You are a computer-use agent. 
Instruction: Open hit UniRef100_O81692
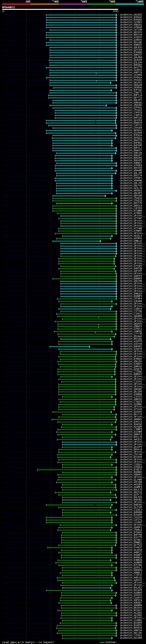(131, 15)
